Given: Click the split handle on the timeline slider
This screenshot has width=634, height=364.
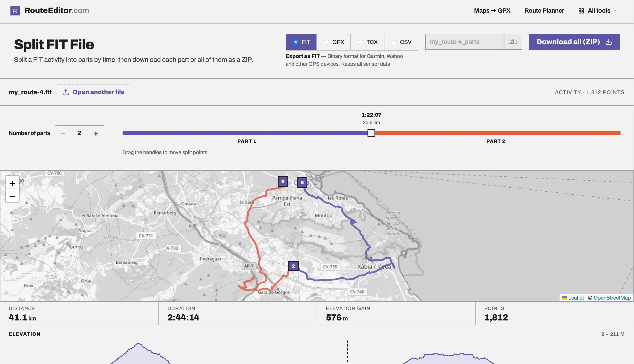Looking at the screenshot, I should [x=371, y=133].
